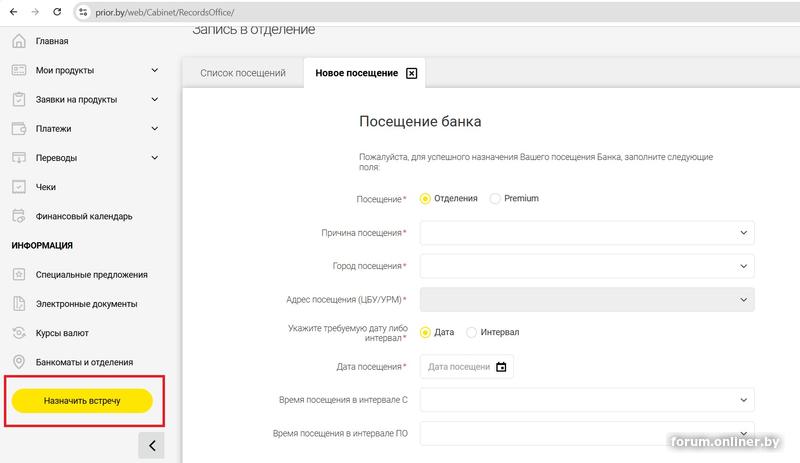This screenshot has height=463, width=800.
Task: Open the Причина посещения dropdown
Action: click(587, 233)
